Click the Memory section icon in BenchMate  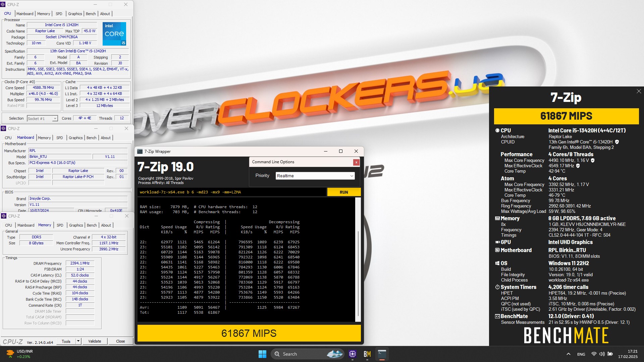click(x=497, y=219)
